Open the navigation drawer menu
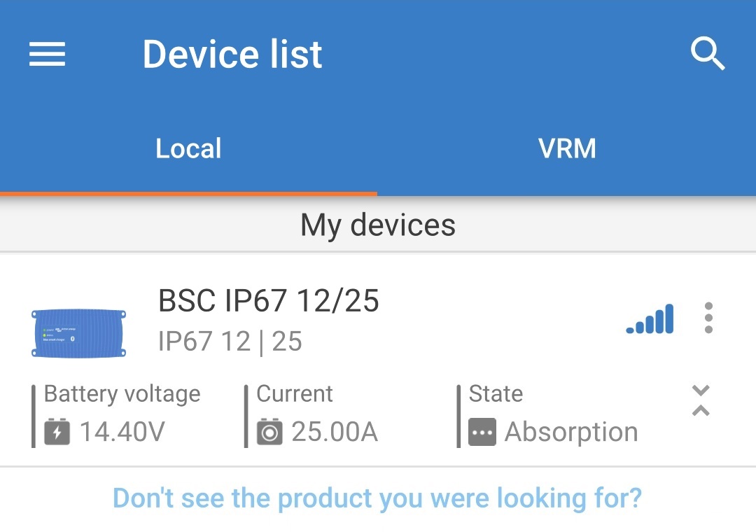Screen dimensions: 756x532 coord(46,54)
